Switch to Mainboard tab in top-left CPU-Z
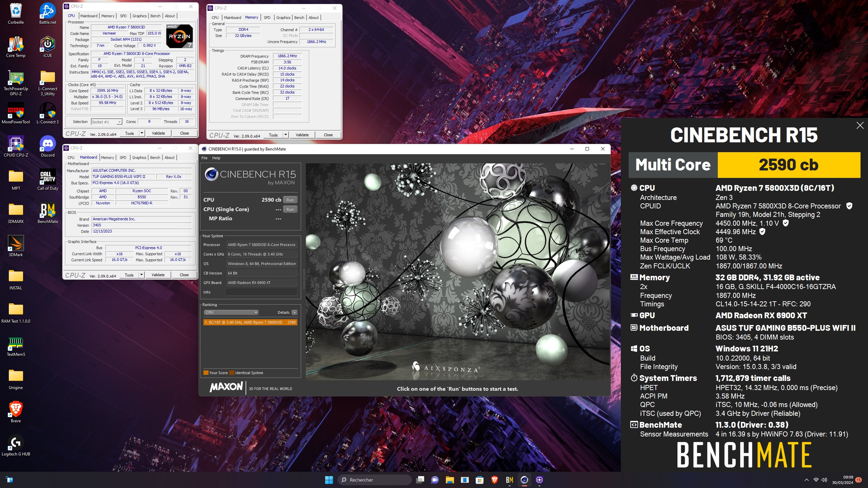This screenshot has height=488, width=868. tap(89, 16)
